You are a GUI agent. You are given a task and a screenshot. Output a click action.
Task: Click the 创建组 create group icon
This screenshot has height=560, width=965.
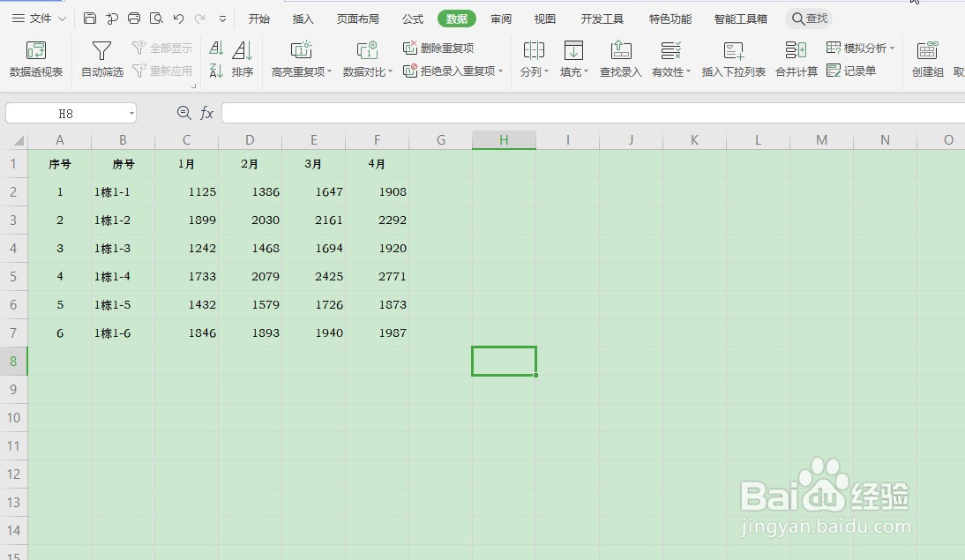(x=926, y=59)
